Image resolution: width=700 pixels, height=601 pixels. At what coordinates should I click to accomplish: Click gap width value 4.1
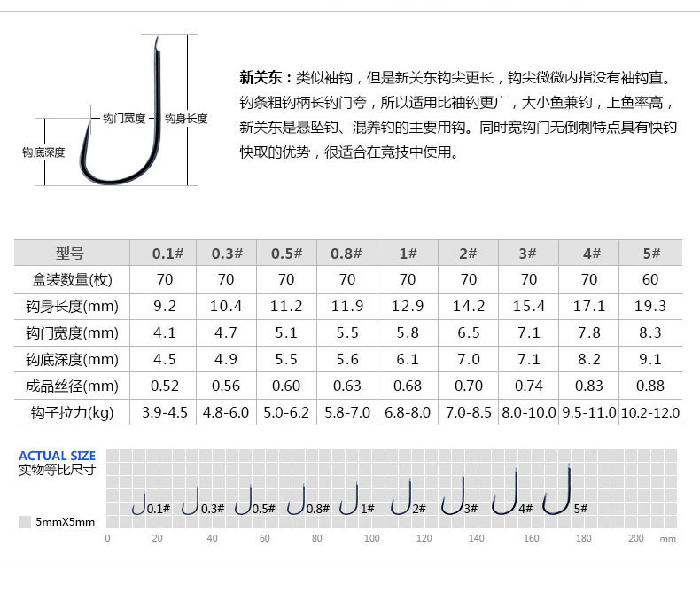tap(165, 332)
